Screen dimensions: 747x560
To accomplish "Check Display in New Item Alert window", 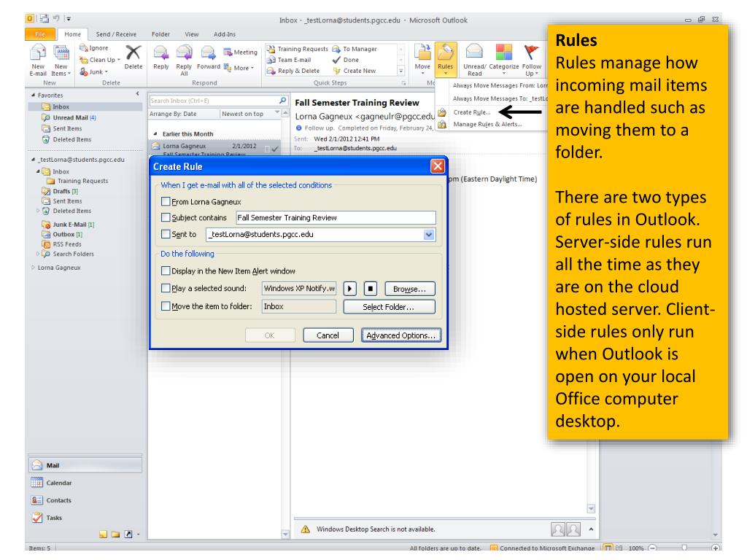I will tap(166, 271).
